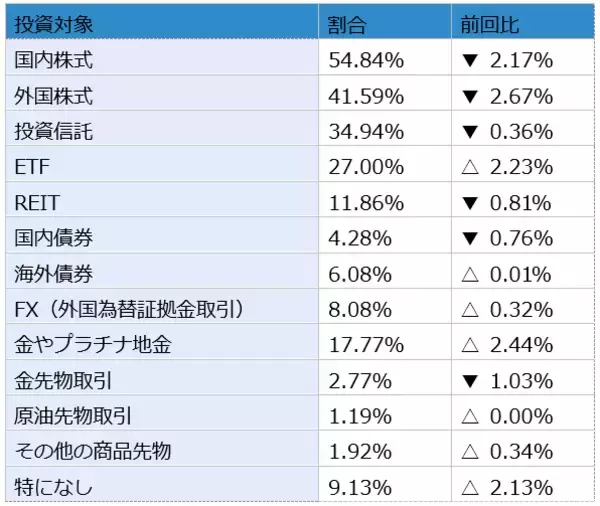Select the 27.00% ETF percentage cell

click(x=366, y=167)
